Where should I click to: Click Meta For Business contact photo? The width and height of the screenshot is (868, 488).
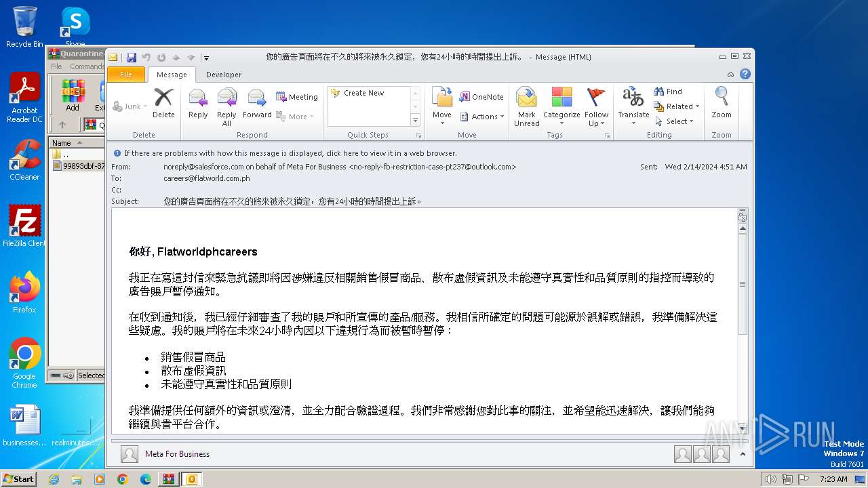tap(129, 454)
